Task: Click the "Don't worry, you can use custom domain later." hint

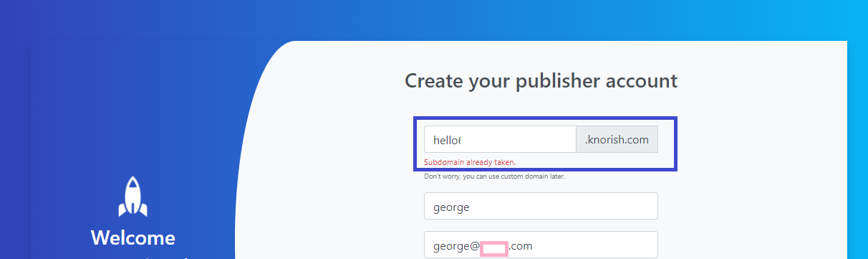Action: pyautogui.click(x=495, y=176)
